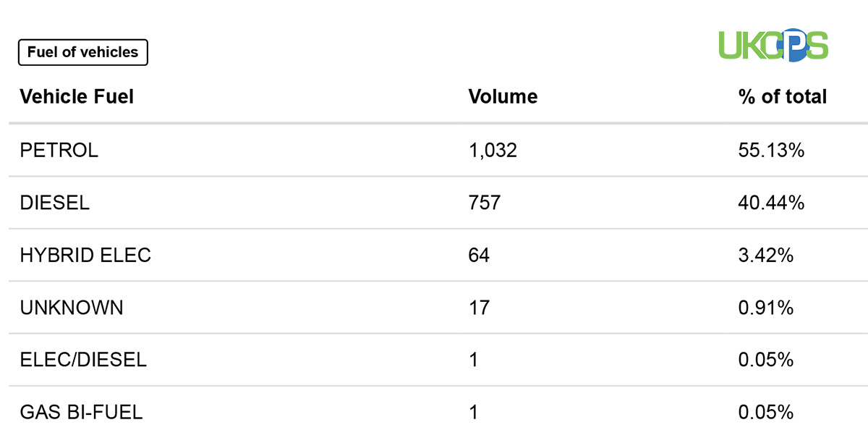Click the UKCPS logo
The width and height of the screenshot is (868, 438).
pos(773,46)
